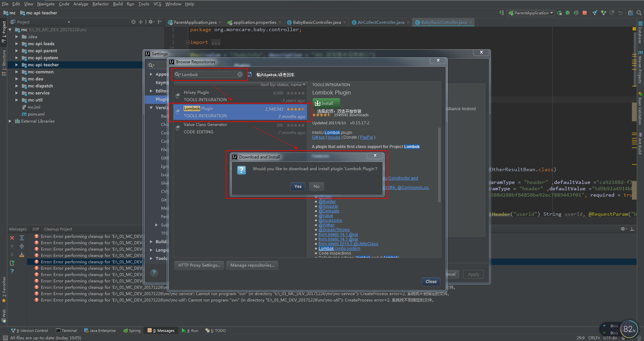Expand External Libraries node
Image resolution: width=644 pixels, height=341 pixels.
[x=10, y=121]
